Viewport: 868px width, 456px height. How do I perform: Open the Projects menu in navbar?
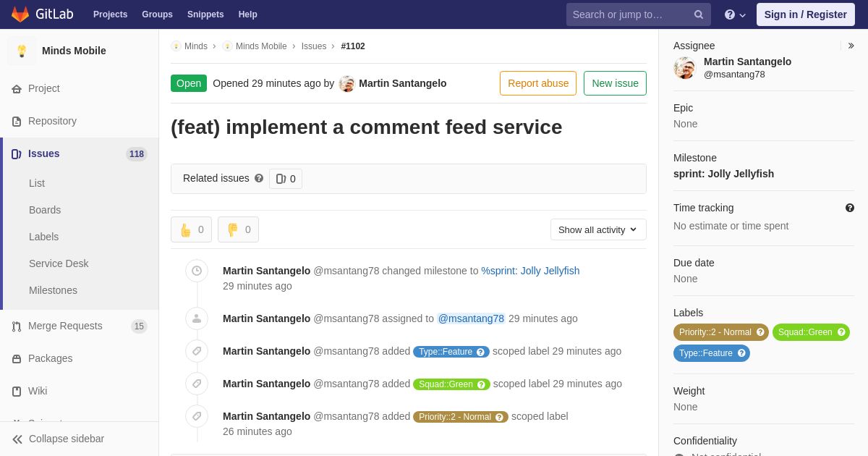click(110, 14)
